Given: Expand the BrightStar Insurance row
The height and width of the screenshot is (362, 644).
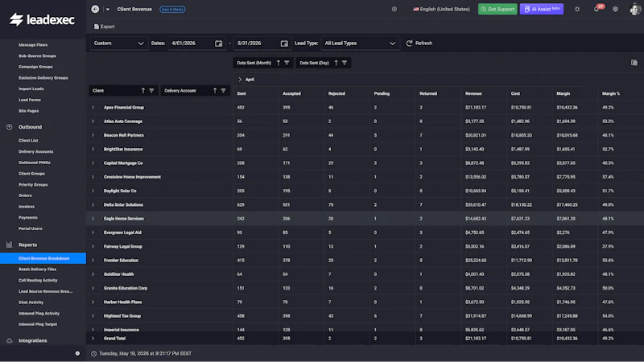Looking at the screenshot, I should point(93,149).
